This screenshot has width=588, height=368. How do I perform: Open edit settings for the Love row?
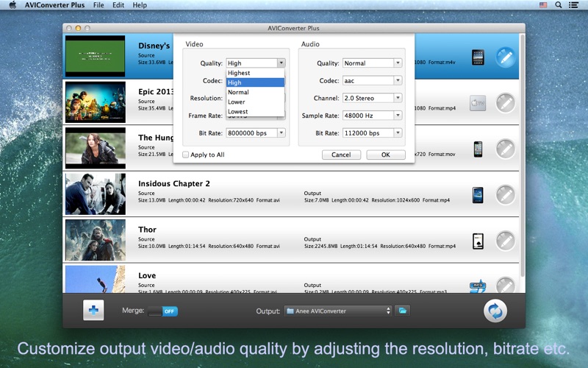click(506, 285)
